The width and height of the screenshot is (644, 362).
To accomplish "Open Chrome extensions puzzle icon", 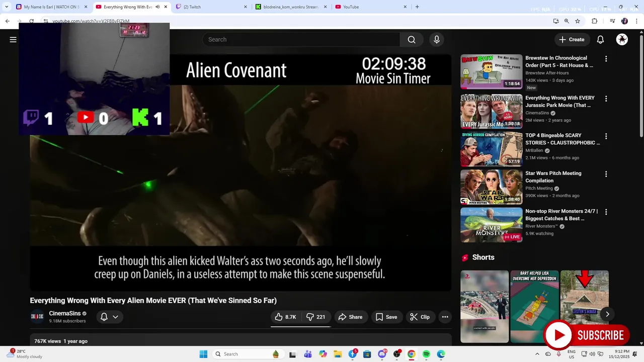I will tap(594, 21).
